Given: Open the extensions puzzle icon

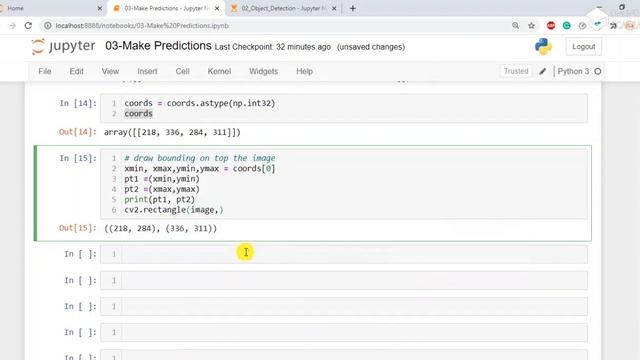Looking at the screenshot, I should coord(613,25).
